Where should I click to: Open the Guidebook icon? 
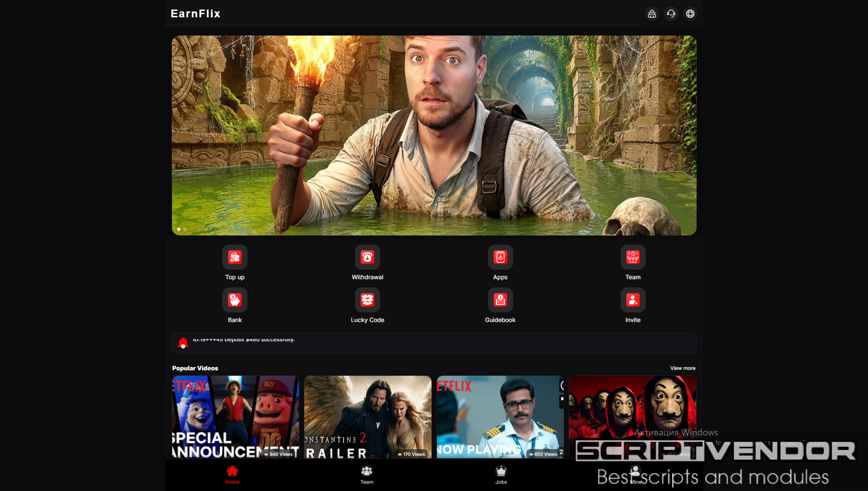500,300
